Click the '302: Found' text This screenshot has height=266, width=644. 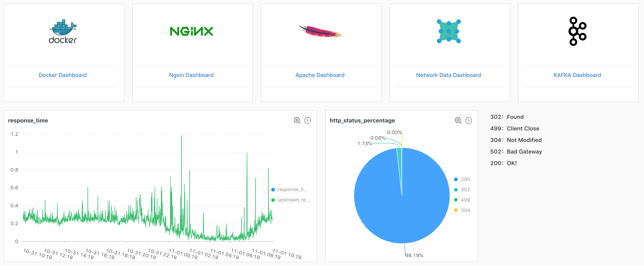point(507,117)
